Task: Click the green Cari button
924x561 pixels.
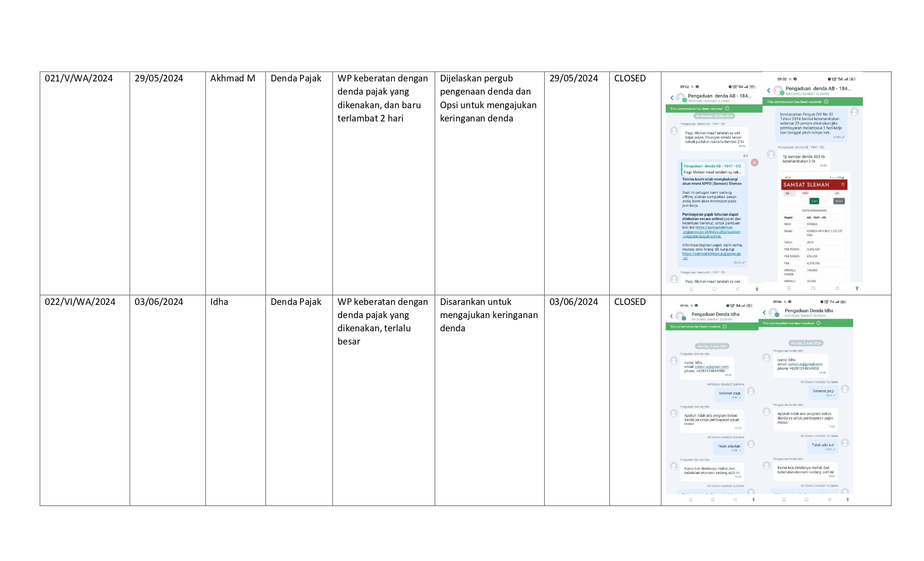Action: (814, 201)
